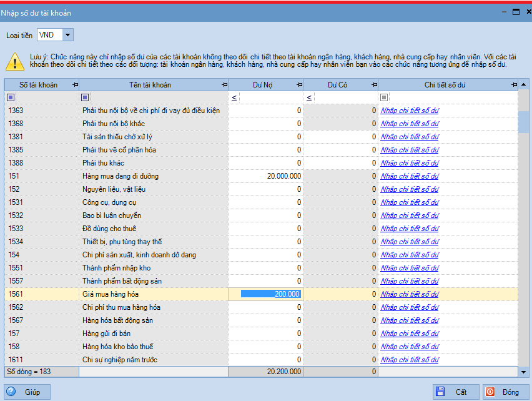
Task: Click the pin icon in Số tài khoản header
Action: (x=75, y=85)
